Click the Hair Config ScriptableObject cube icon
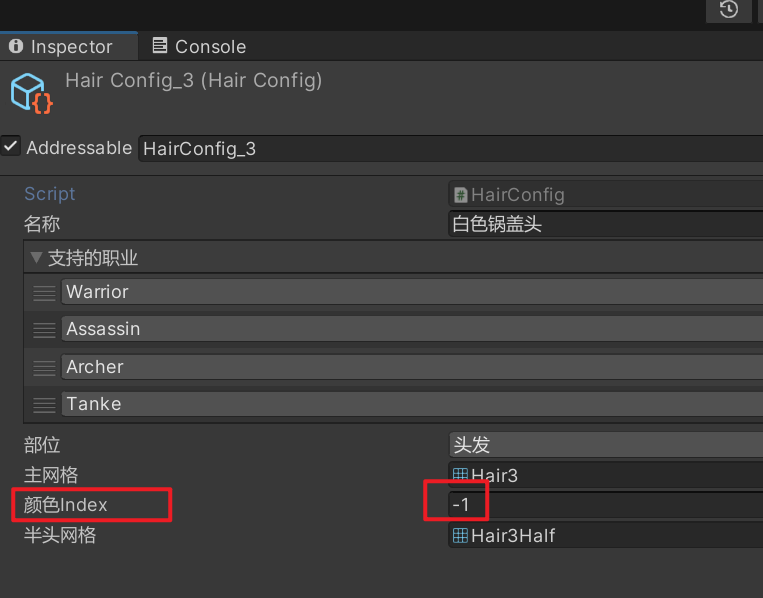The image size is (763, 598). coord(32,93)
